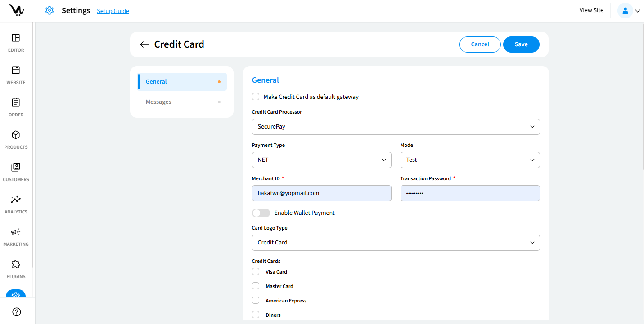Open Analytics chart icon

pos(16,200)
